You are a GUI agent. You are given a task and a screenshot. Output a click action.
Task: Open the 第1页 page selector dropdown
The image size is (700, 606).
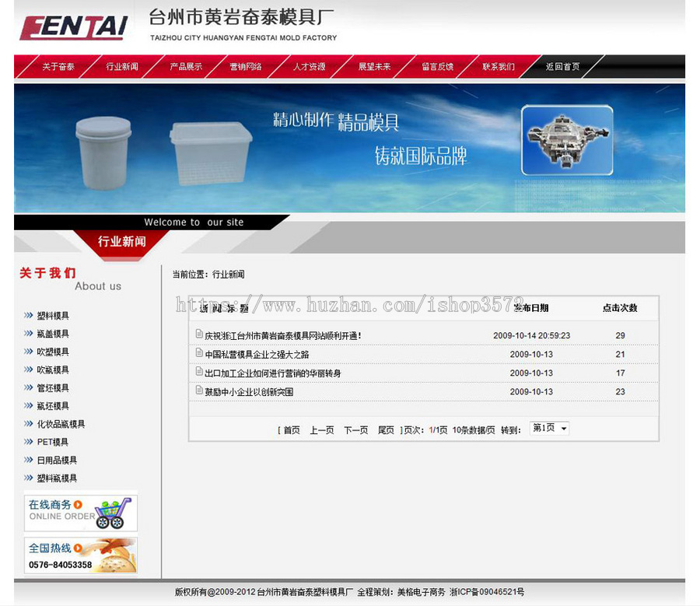click(x=549, y=429)
